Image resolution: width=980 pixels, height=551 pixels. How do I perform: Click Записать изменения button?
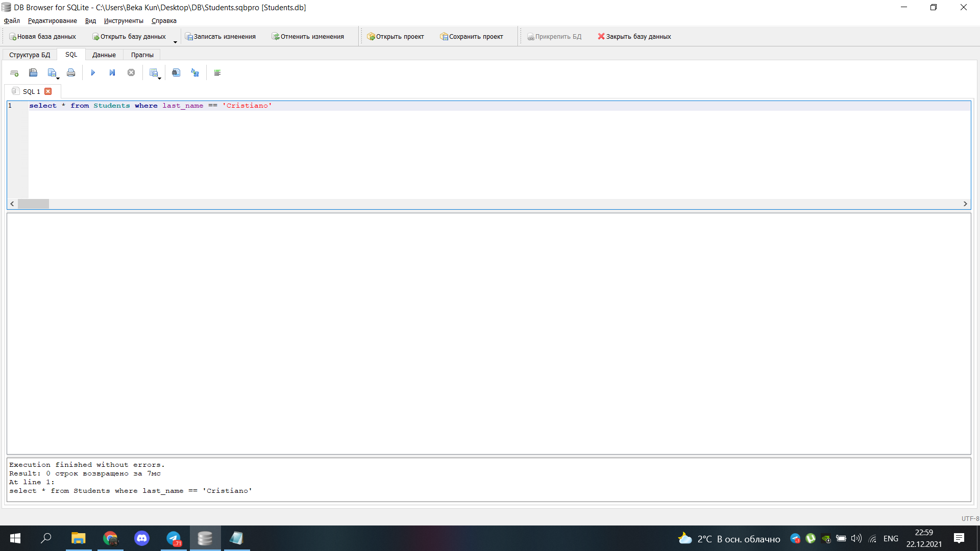220,37
